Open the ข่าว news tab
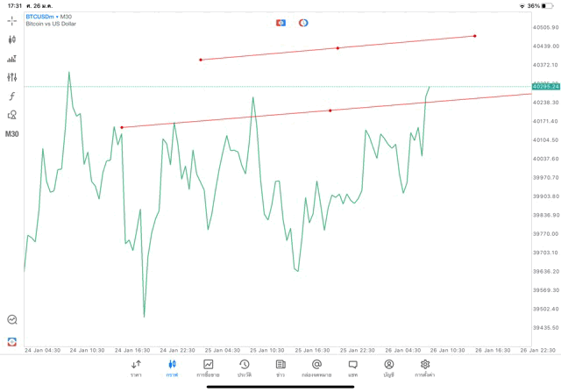 (x=280, y=367)
